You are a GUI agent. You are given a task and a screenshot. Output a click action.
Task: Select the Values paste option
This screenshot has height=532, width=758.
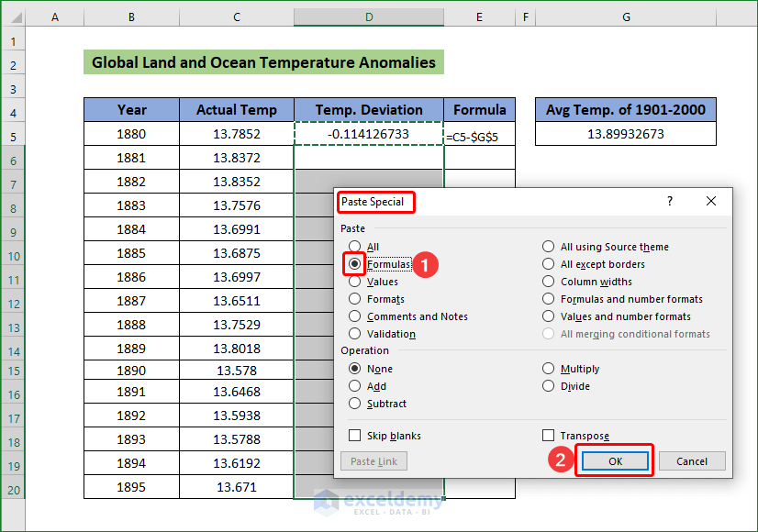coord(353,281)
